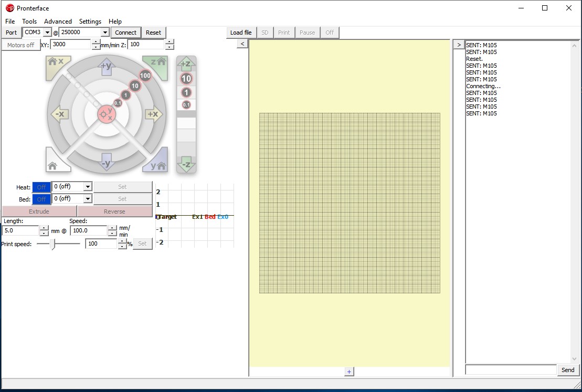Click the Load file button

[241, 33]
